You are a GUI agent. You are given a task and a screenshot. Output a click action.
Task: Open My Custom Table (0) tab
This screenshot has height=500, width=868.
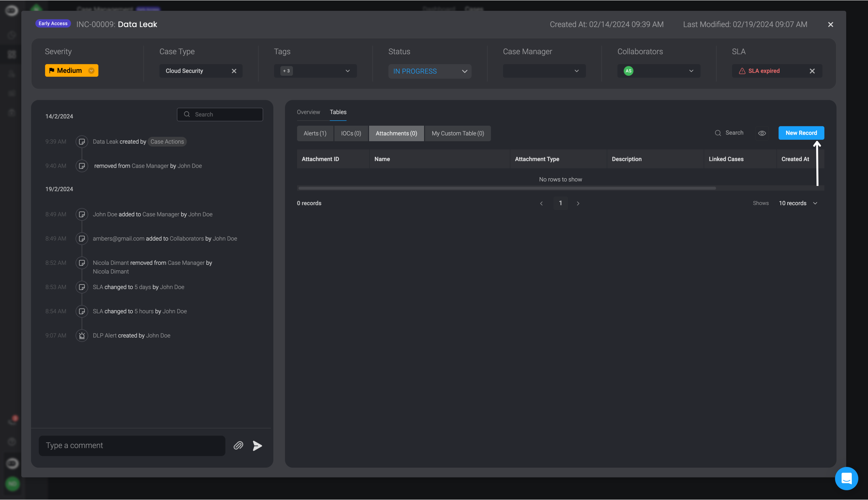tap(457, 133)
